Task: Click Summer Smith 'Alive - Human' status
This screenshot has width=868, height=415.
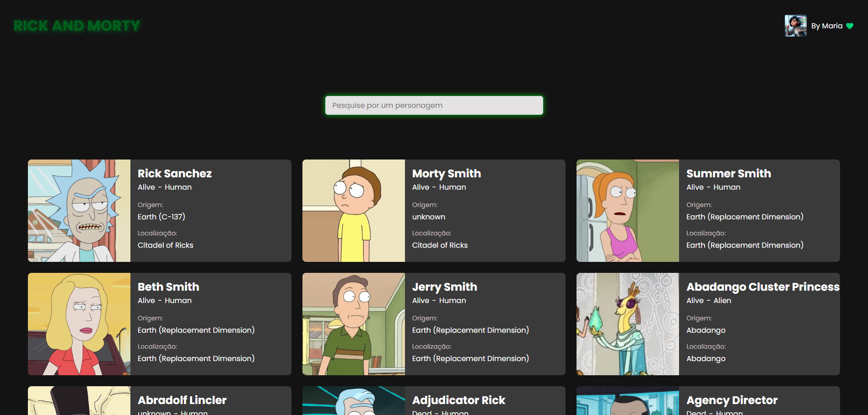Action: (x=713, y=187)
